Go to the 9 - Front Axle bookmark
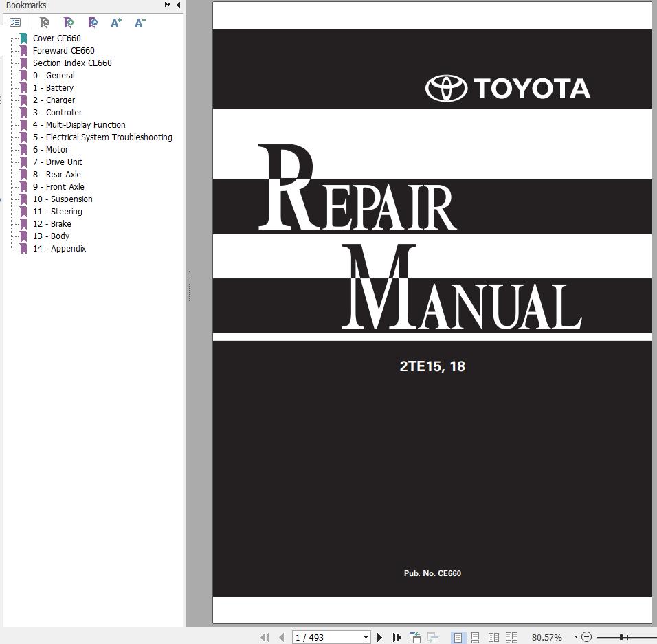 point(58,186)
